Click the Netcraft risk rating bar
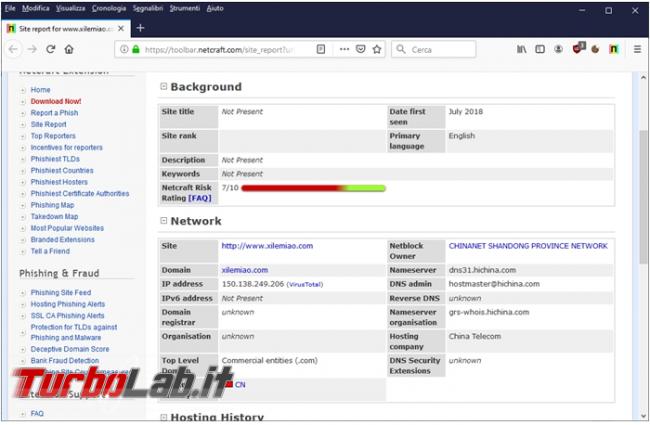The width and height of the screenshot is (650, 425). (x=313, y=188)
